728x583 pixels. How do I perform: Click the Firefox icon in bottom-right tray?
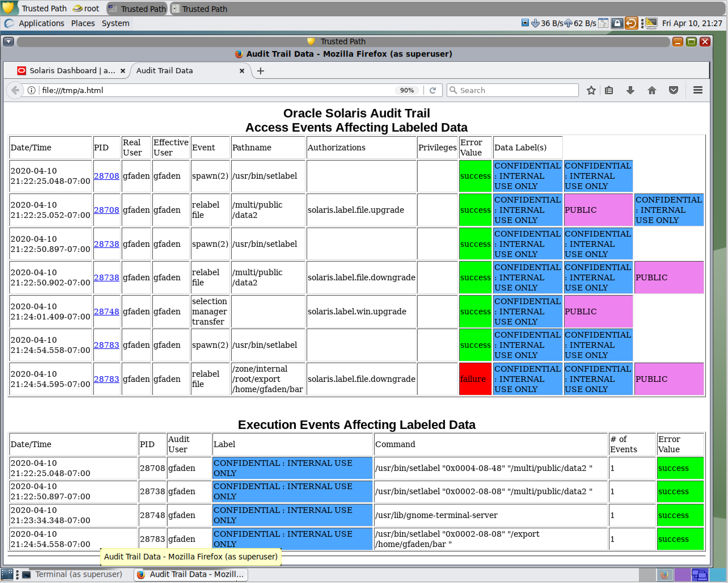tap(664, 574)
